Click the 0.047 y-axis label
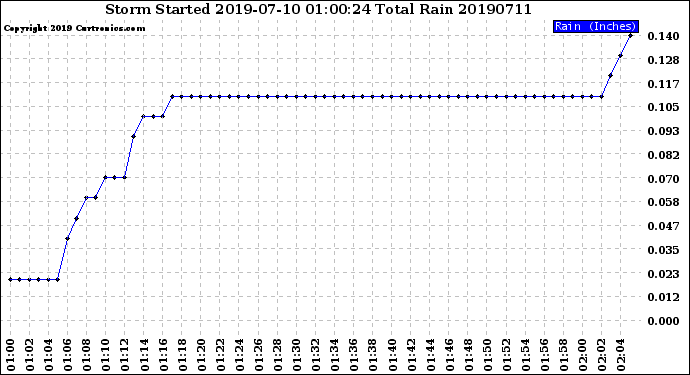 [x=663, y=226]
